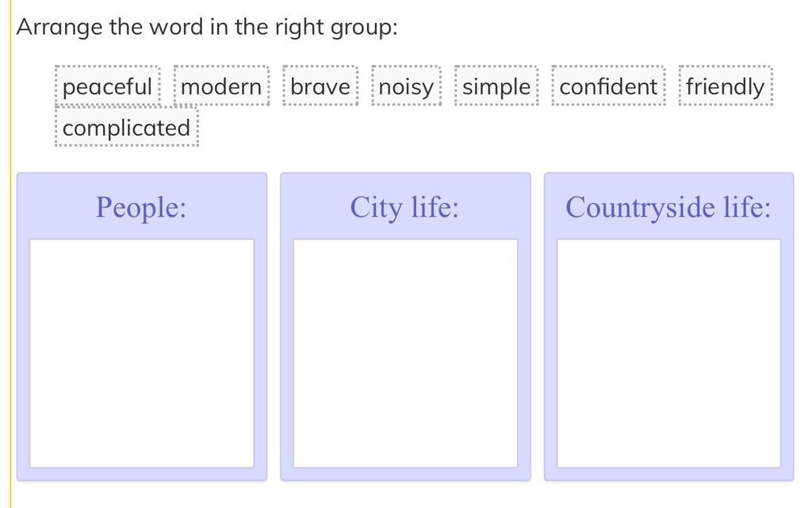This screenshot has height=508, width=812.
Task: Select the word tile meaning 'courageous'
Action: pos(320,86)
